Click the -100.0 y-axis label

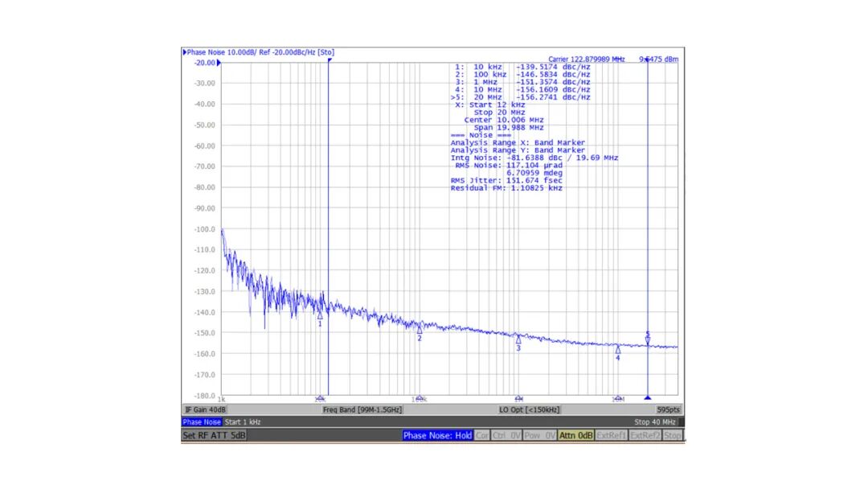[x=204, y=229]
